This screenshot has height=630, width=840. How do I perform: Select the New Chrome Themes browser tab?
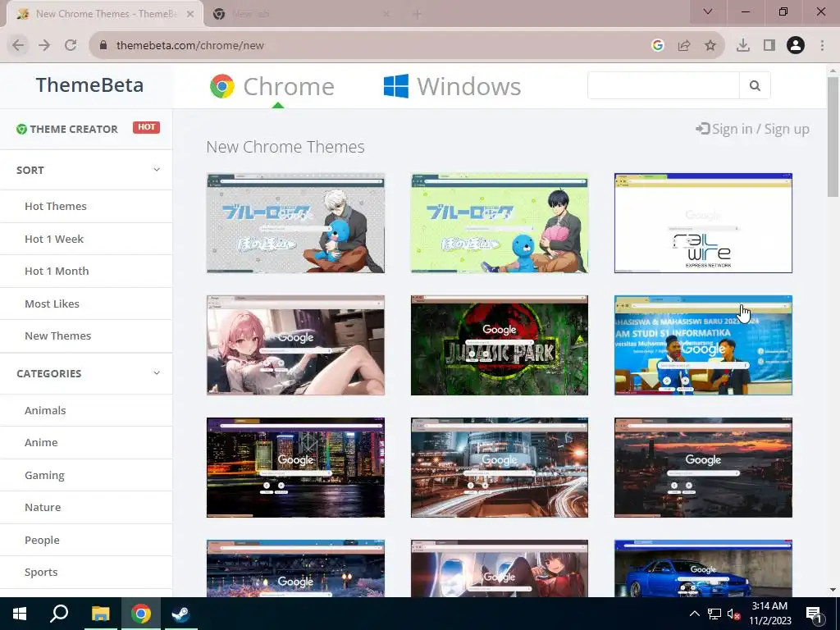(x=104, y=14)
